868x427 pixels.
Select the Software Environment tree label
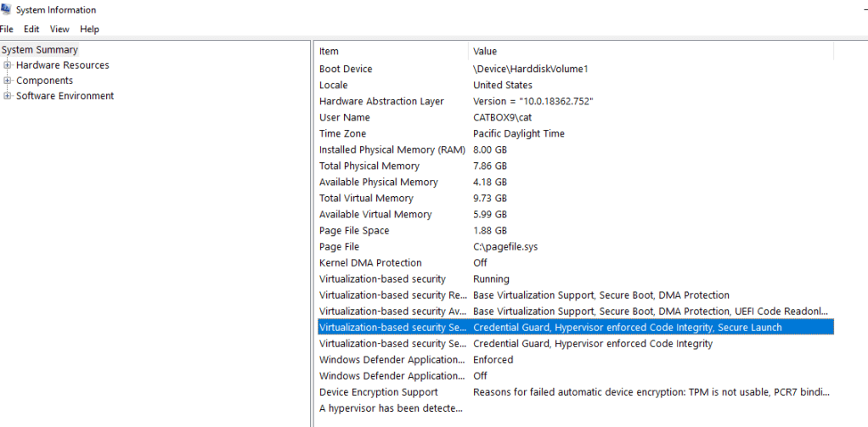(x=65, y=96)
